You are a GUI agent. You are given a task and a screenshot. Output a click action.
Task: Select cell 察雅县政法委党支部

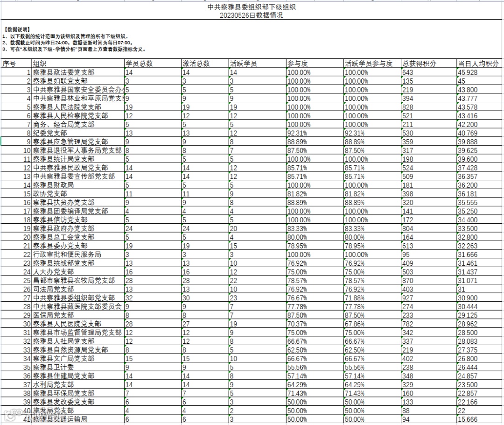[78, 72]
